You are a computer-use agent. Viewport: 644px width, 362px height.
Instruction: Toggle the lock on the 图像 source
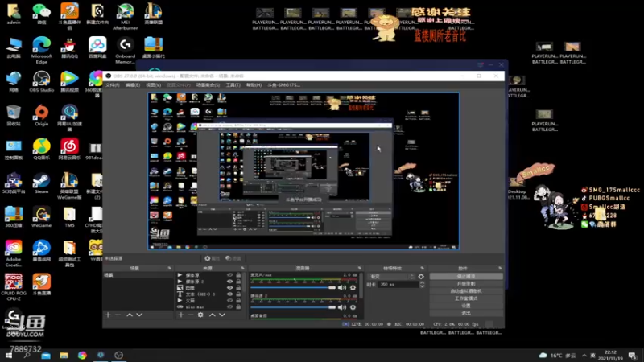pos(238,288)
